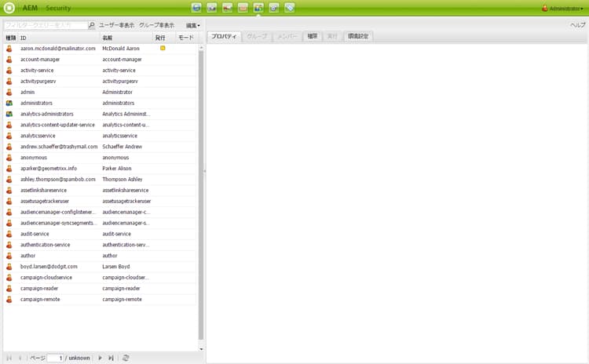Click the filter search magnifier icon

pyautogui.click(x=91, y=25)
